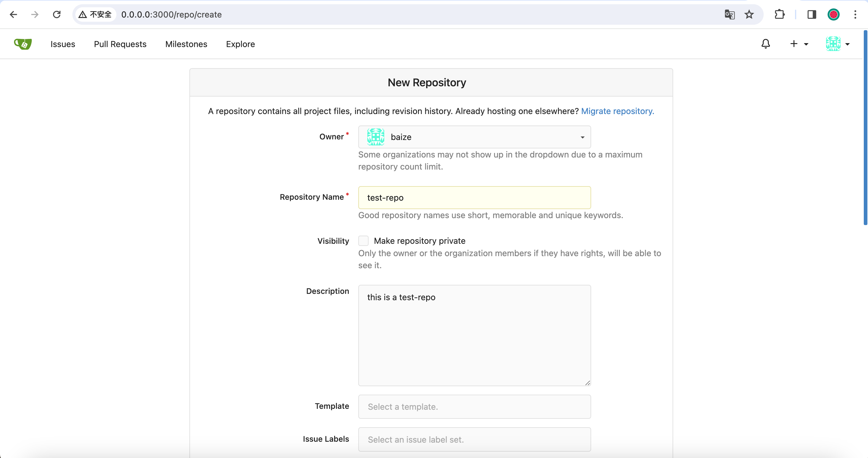Click the baize owner avatar image
The width and height of the screenshot is (868, 458).
click(375, 137)
